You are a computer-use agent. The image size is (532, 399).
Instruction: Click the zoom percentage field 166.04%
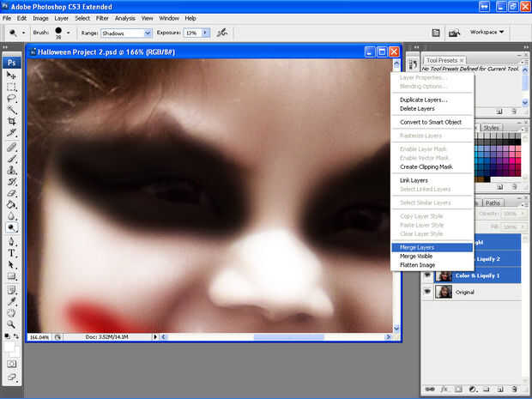tap(39, 337)
